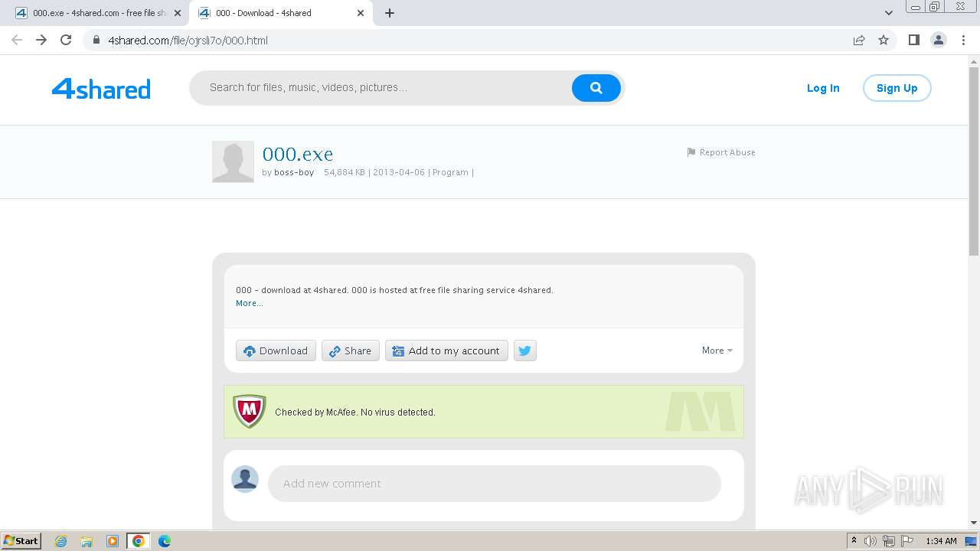This screenshot has height=551, width=980.
Task: Click the comment user avatar icon
Action: coord(245,479)
